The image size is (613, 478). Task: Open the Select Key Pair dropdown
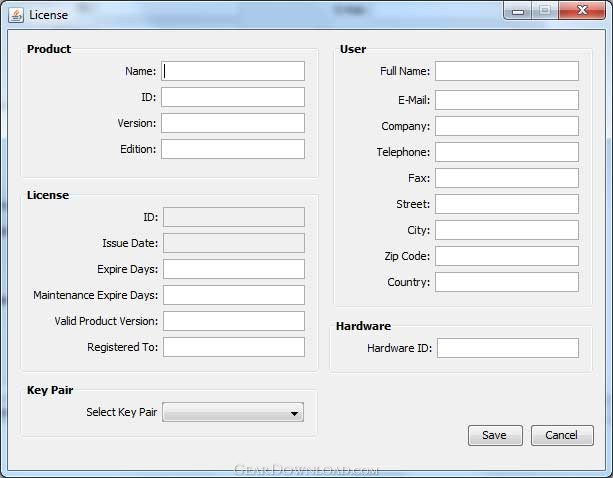pyautogui.click(x=233, y=413)
